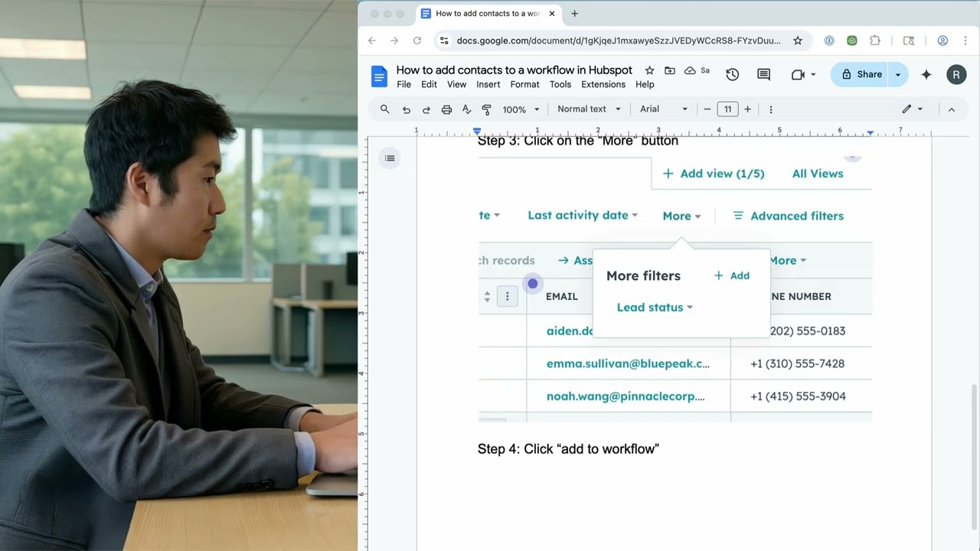980x551 pixels.
Task: Open a new browser tab
Action: pyautogui.click(x=574, y=14)
